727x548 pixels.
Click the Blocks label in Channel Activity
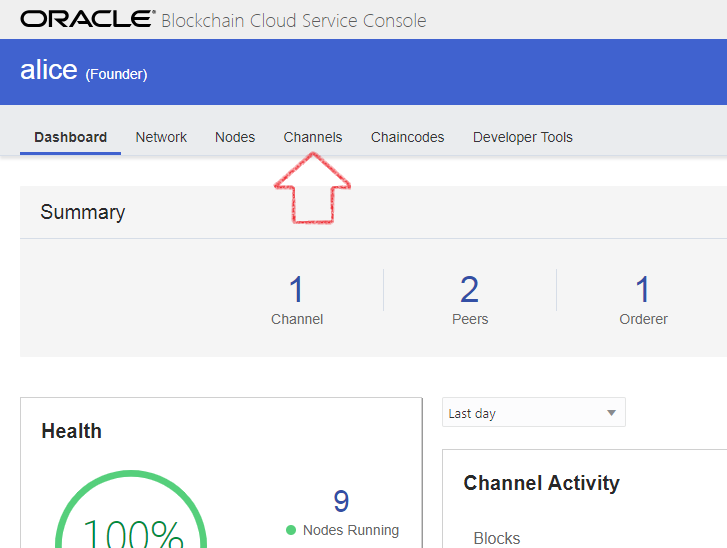pyautogui.click(x=497, y=538)
